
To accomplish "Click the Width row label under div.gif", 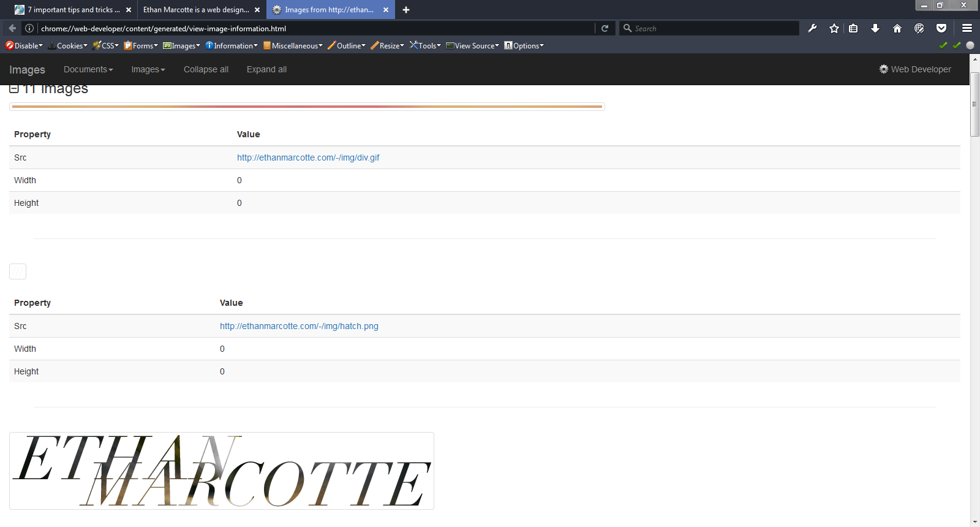I will pos(25,180).
